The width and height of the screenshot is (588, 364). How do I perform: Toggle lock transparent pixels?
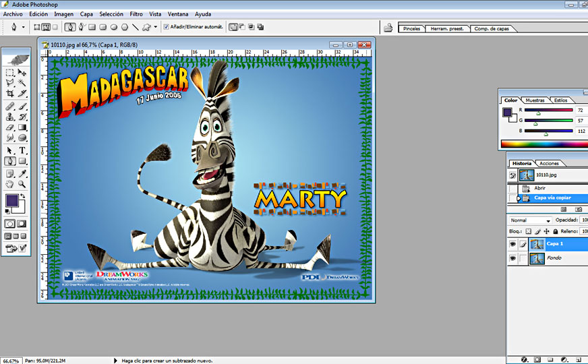coord(529,231)
